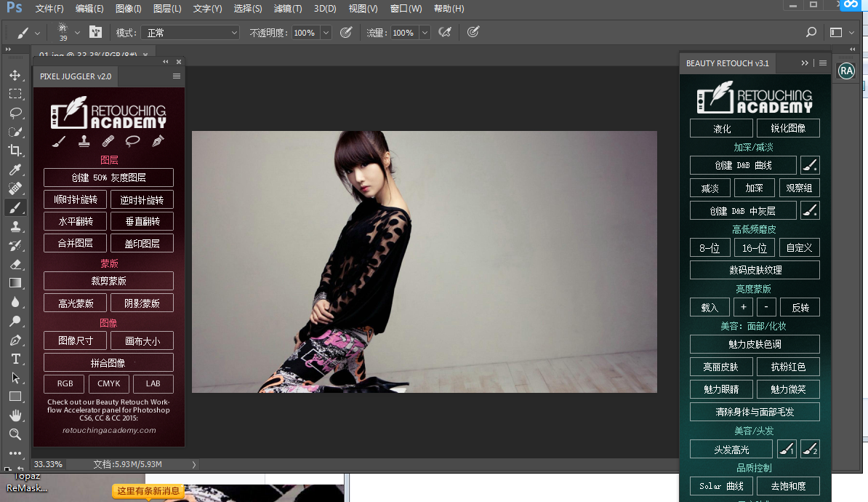868x502 pixels.
Task: Open the search icon in options bar
Action: (811, 32)
